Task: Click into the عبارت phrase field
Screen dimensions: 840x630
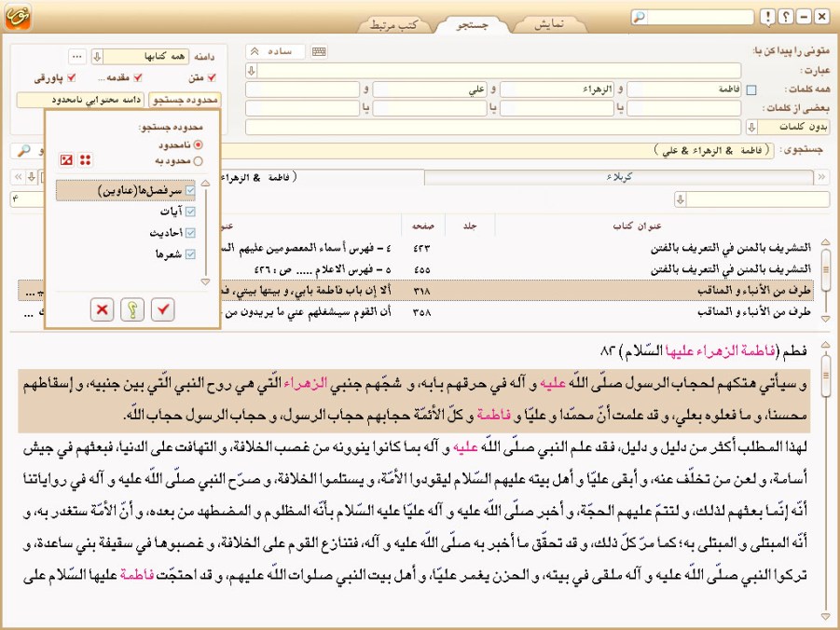Action: coord(500,70)
